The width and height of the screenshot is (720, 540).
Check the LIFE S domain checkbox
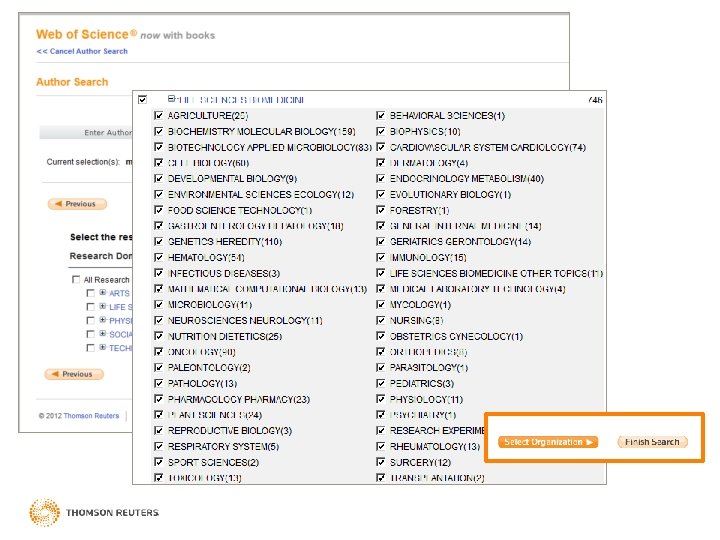[90, 307]
